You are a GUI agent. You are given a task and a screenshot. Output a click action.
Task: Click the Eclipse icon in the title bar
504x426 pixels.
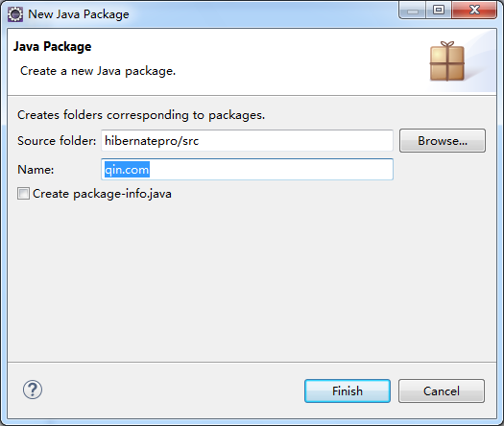click(x=15, y=14)
